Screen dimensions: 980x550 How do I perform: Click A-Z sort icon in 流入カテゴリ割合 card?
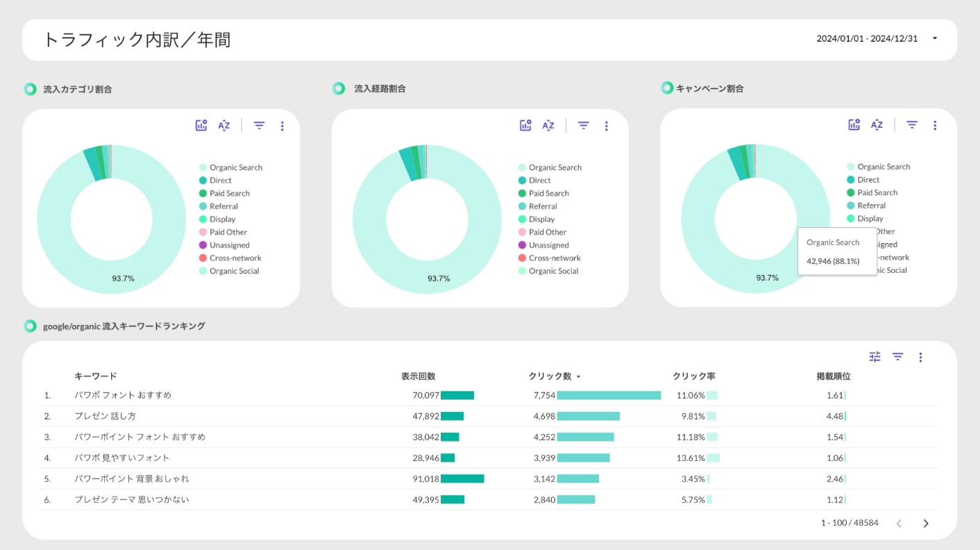223,126
